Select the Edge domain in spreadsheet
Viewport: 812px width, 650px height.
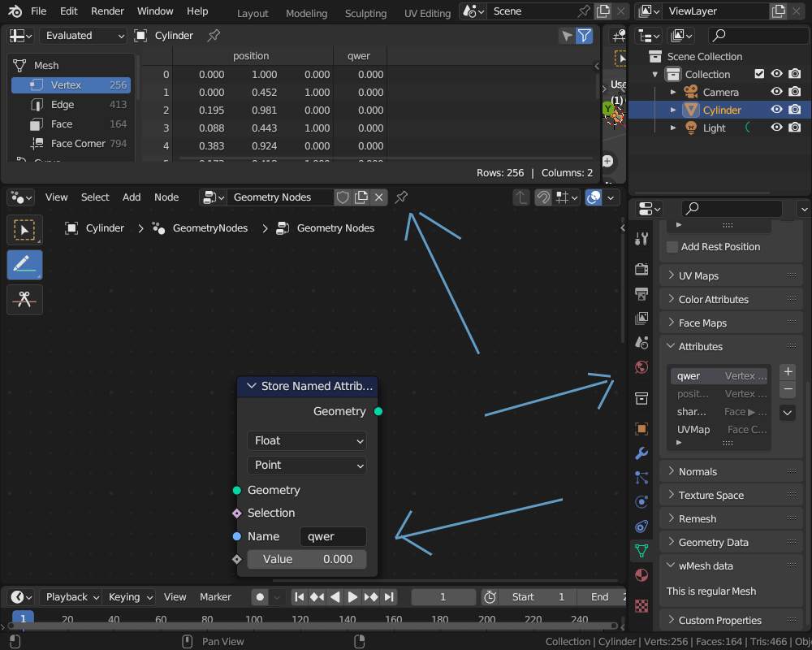(x=71, y=104)
